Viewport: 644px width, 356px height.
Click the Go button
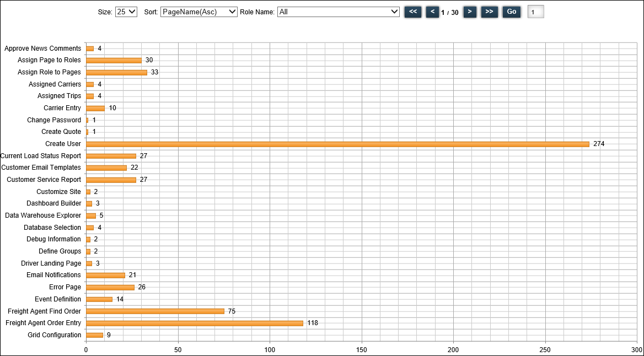pos(512,12)
